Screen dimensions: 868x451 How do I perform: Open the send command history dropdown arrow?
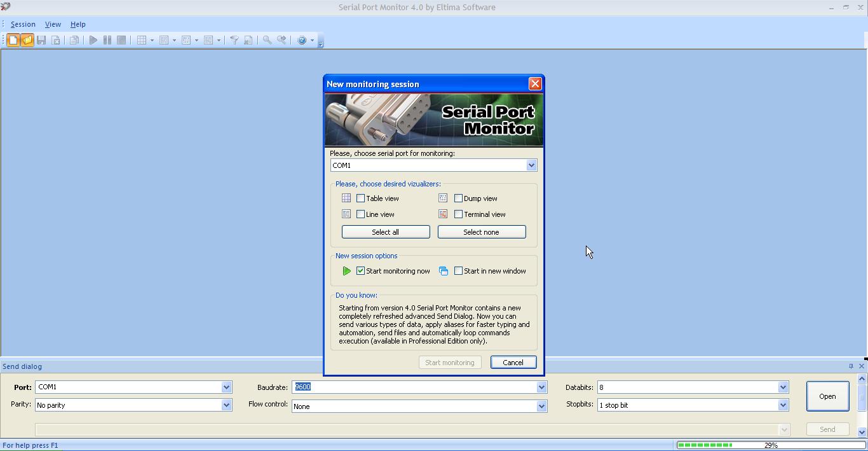click(784, 429)
